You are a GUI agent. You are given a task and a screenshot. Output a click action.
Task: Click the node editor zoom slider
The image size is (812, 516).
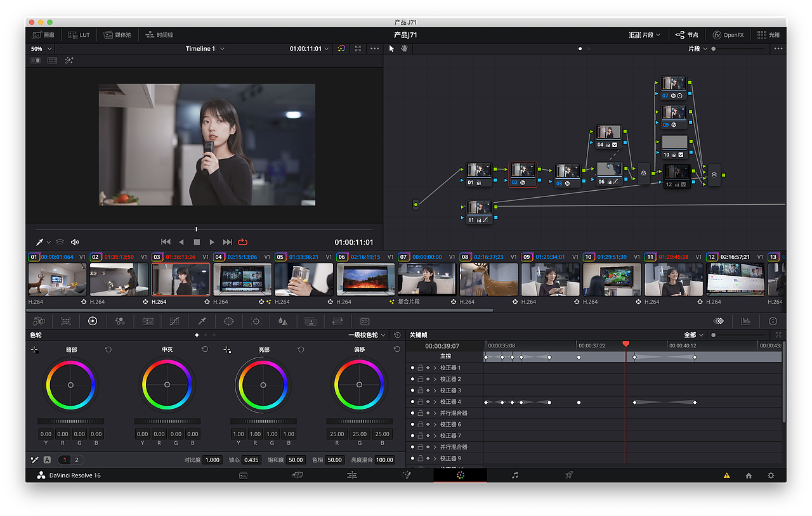738,49
